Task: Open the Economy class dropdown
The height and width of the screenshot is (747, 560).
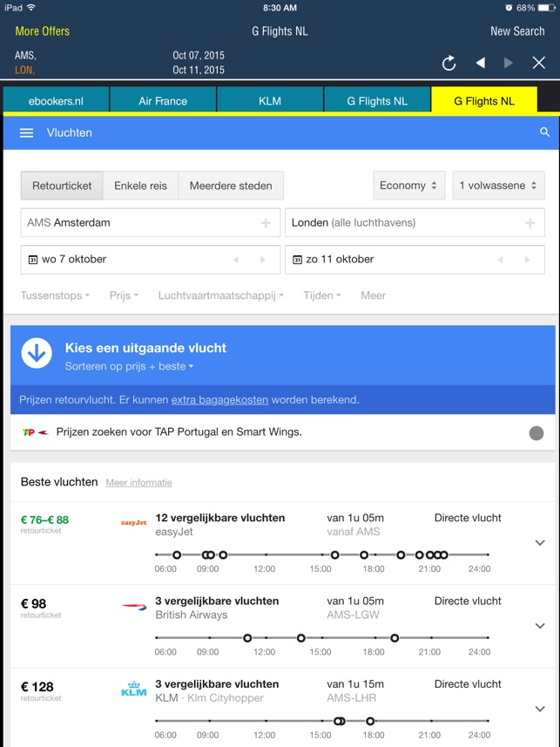Action: (409, 186)
